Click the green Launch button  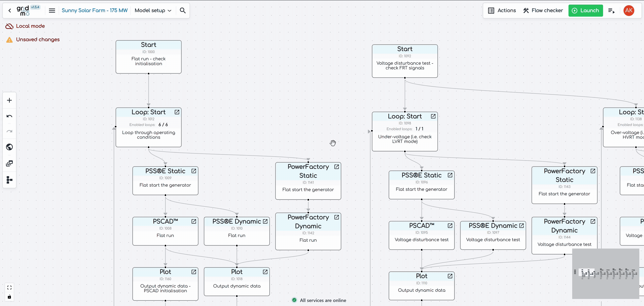[585, 11]
